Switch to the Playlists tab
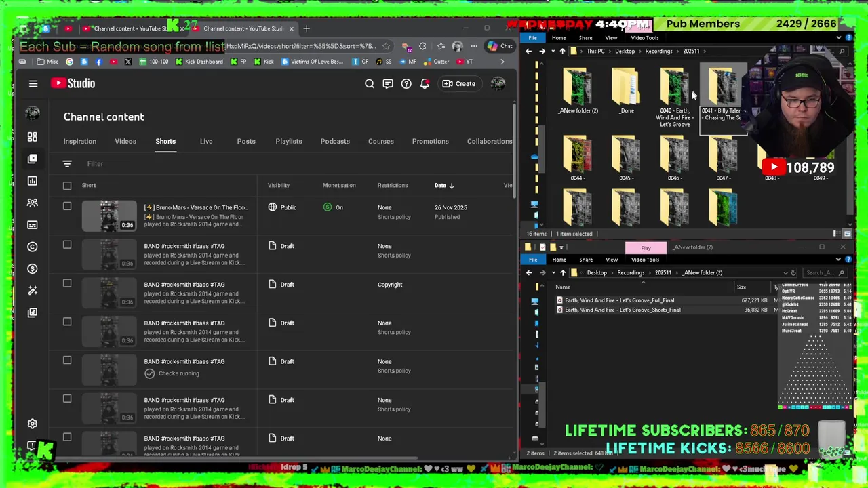 pyautogui.click(x=289, y=141)
